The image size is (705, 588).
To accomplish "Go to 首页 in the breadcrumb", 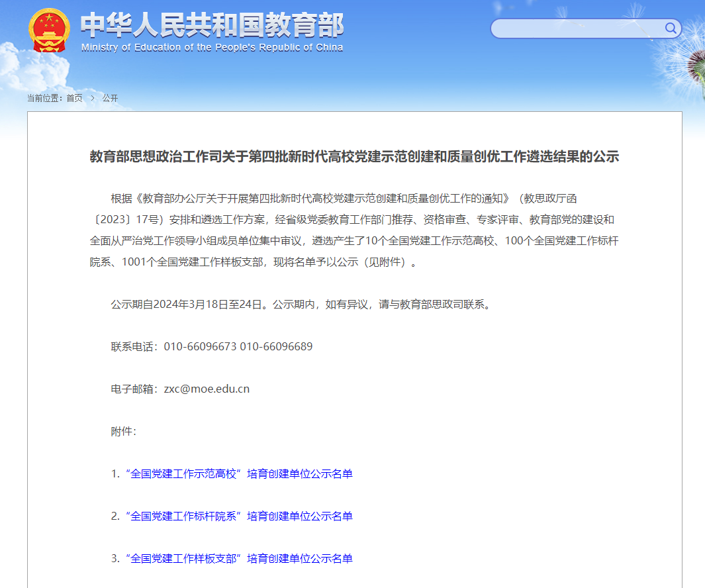I will [75, 98].
